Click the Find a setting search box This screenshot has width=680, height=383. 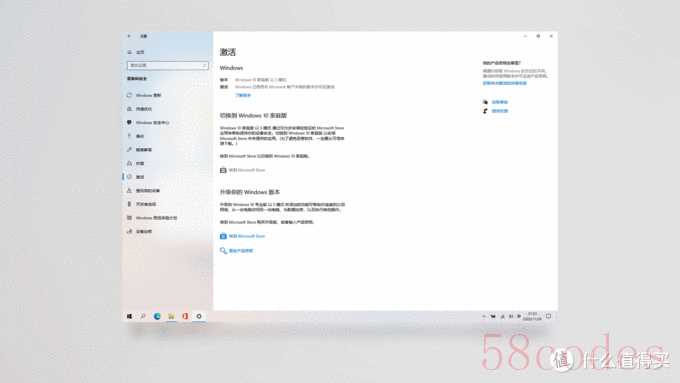click(x=167, y=65)
